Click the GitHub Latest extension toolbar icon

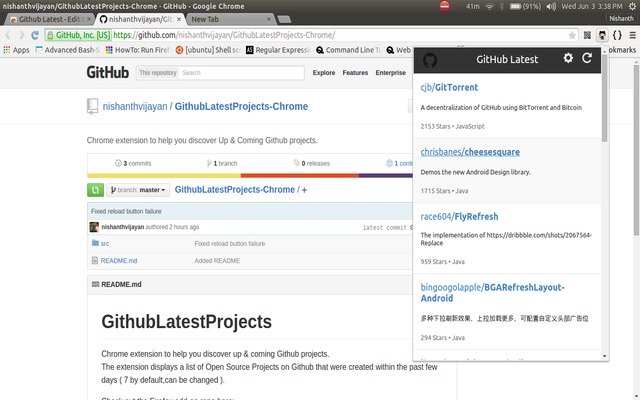602,35
